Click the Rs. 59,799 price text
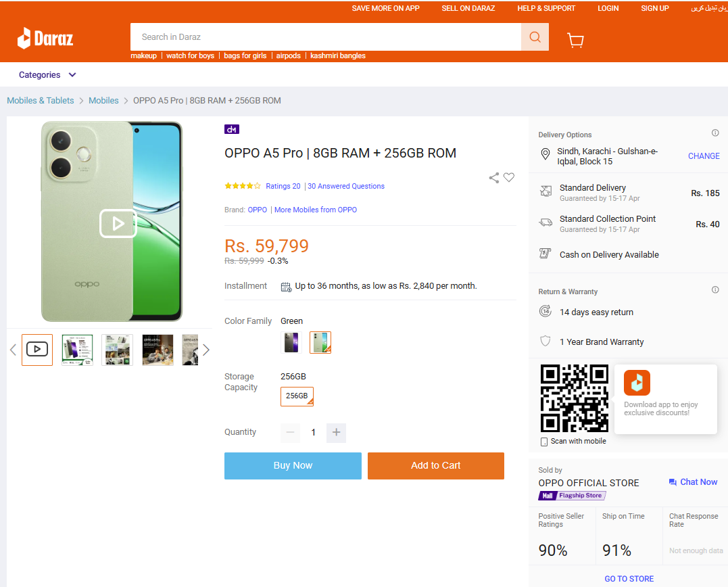 (266, 246)
